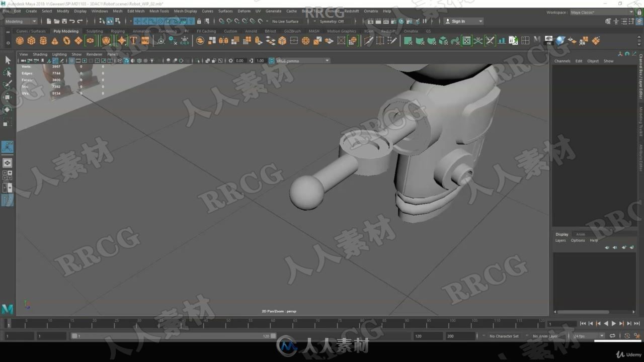Screen dimensions: 644x362
Task: Toggle Auto Keyframe button
Action: tap(627, 335)
